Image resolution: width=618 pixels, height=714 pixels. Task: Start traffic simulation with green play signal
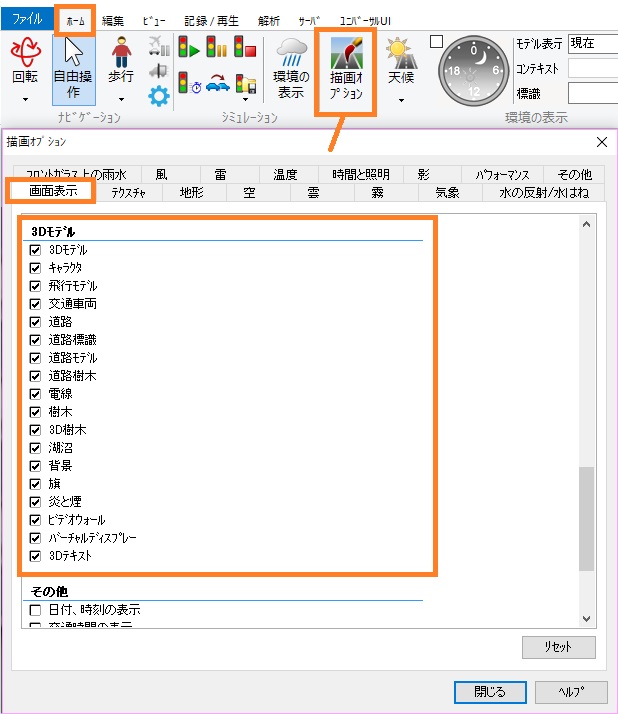(189, 46)
